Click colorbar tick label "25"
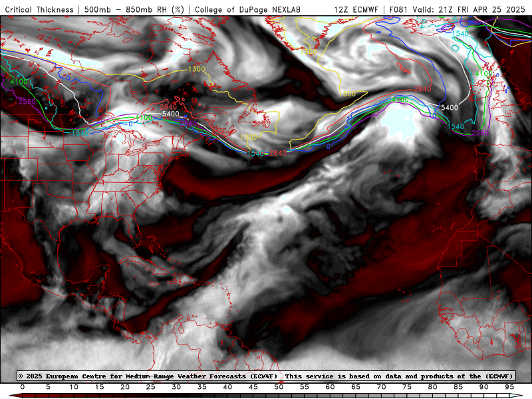Image resolution: width=532 pixels, height=399 pixels. coord(151,387)
